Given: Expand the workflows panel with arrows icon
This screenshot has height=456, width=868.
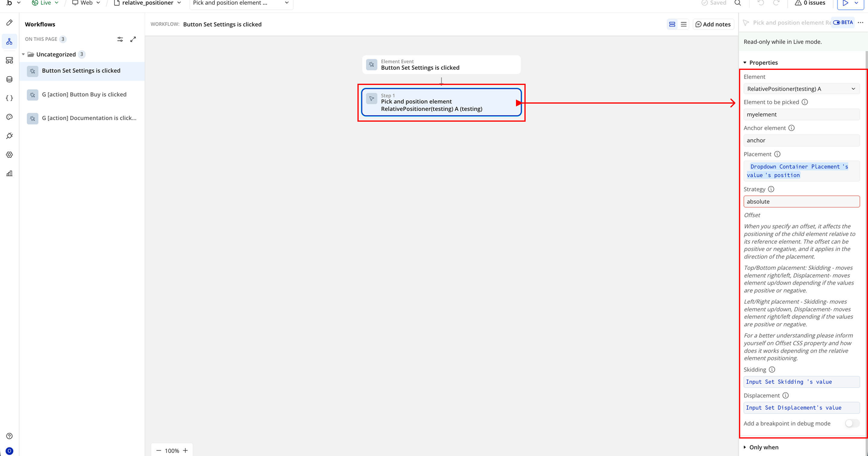Looking at the screenshot, I should 133,39.
